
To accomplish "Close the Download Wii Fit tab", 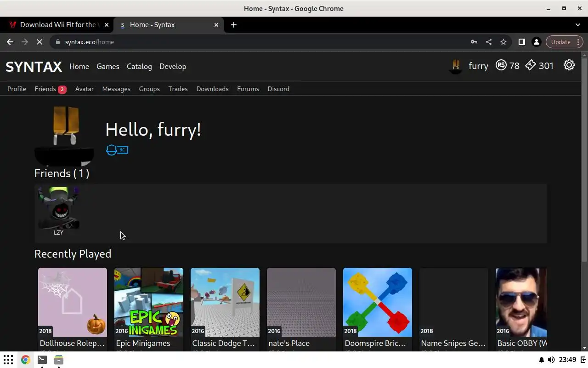I will coord(107,25).
